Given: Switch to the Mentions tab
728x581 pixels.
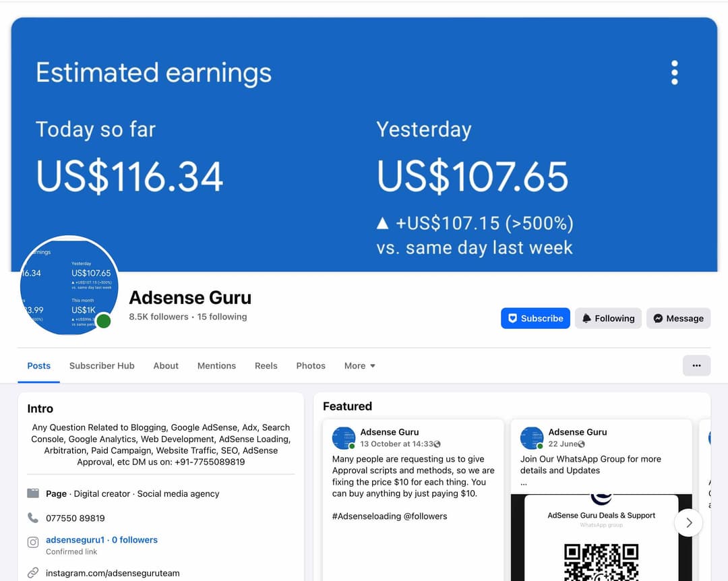Looking at the screenshot, I should (x=216, y=365).
